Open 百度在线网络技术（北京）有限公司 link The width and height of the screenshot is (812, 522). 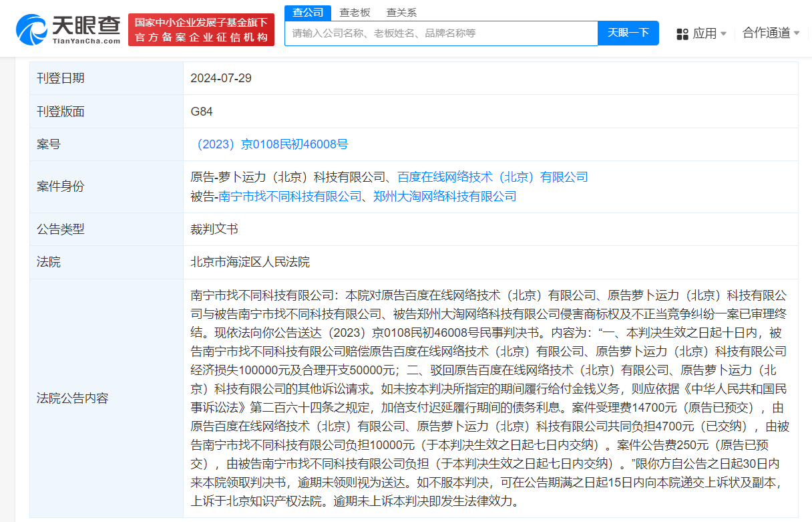point(493,177)
